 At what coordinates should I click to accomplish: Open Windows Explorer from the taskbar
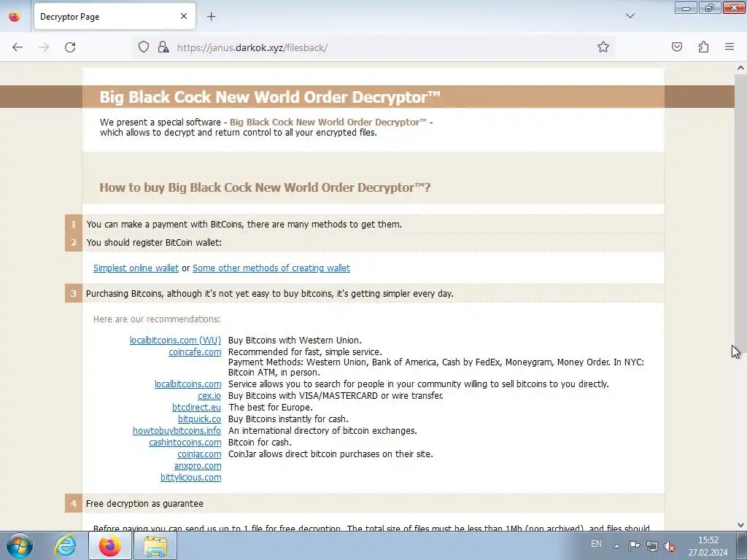pyautogui.click(x=156, y=545)
